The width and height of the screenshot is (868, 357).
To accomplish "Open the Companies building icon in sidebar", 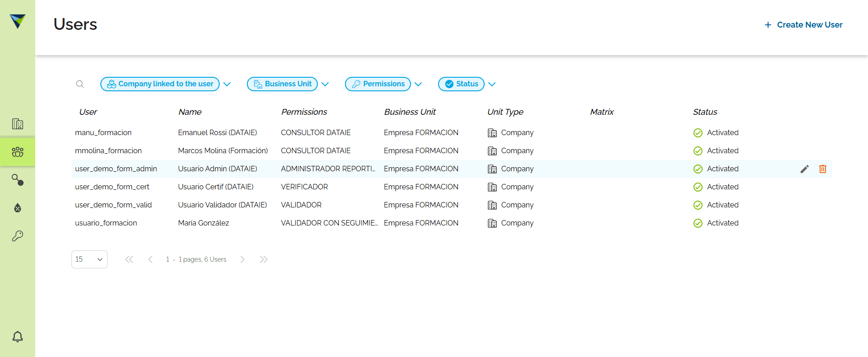I will (x=18, y=124).
